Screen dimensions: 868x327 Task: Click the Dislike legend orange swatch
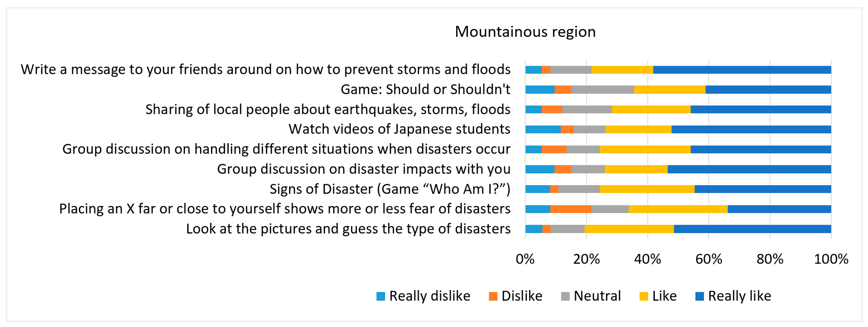pyautogui.click(x=493, y=296)
